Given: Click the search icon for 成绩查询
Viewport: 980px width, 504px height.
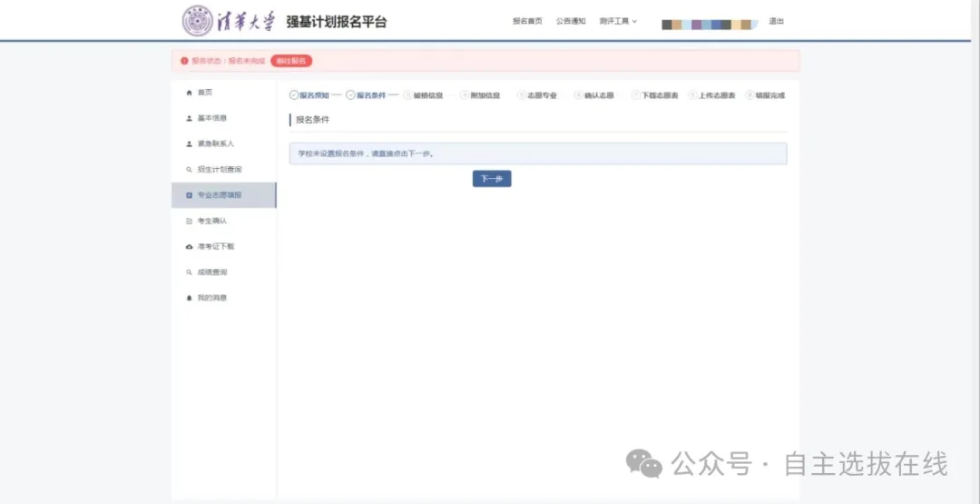Looking at the screenshot, I should point(189,272).
